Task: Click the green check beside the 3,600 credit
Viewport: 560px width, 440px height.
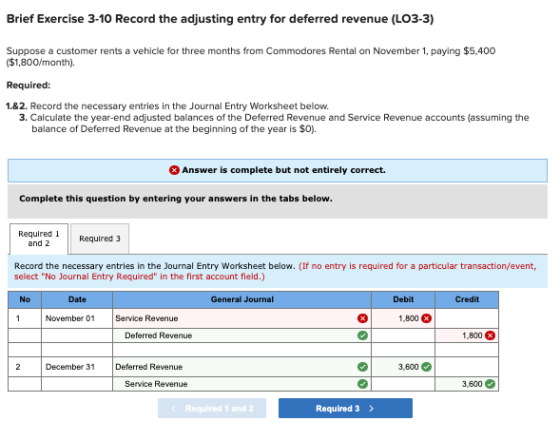Action: (490, 384)
